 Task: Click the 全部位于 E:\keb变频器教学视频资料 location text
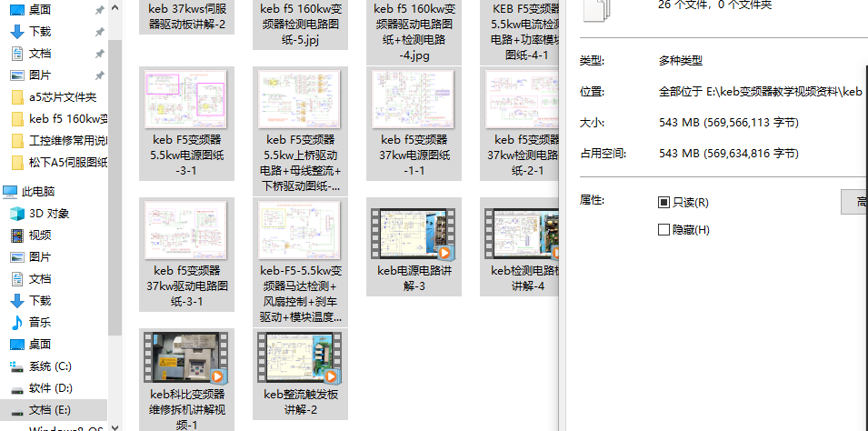761,92
